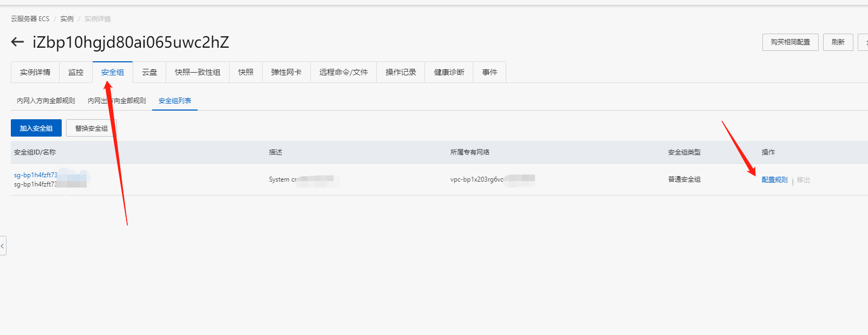Select the 安全组列表 sub-tab
868x335 pixels.
pyautogui.click(x=175, y=101)
